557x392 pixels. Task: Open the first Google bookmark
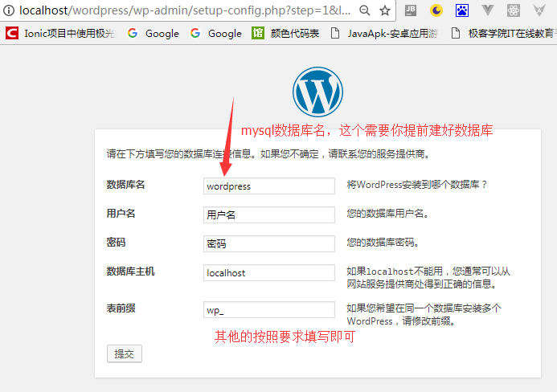click(153, 34)
